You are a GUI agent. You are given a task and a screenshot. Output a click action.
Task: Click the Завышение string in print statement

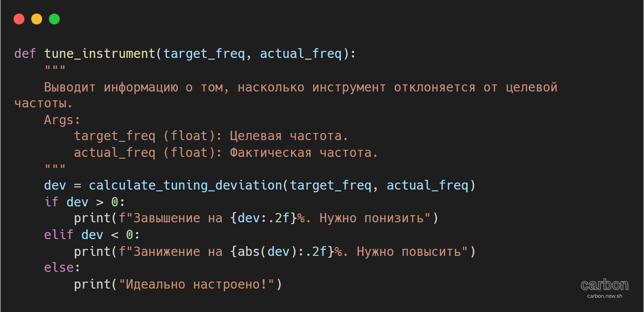click(167, 218)
